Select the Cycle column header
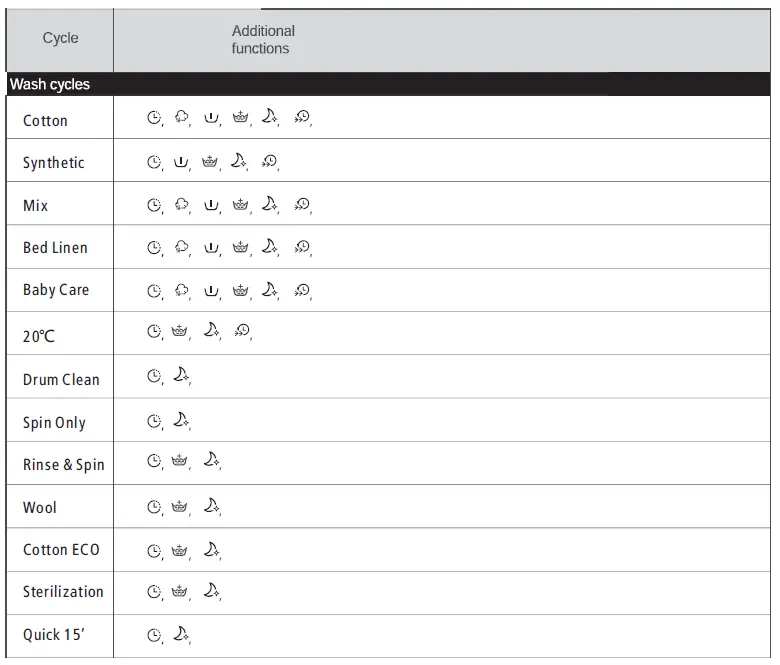Screen dimensions: 780x665 pos(60,38)
